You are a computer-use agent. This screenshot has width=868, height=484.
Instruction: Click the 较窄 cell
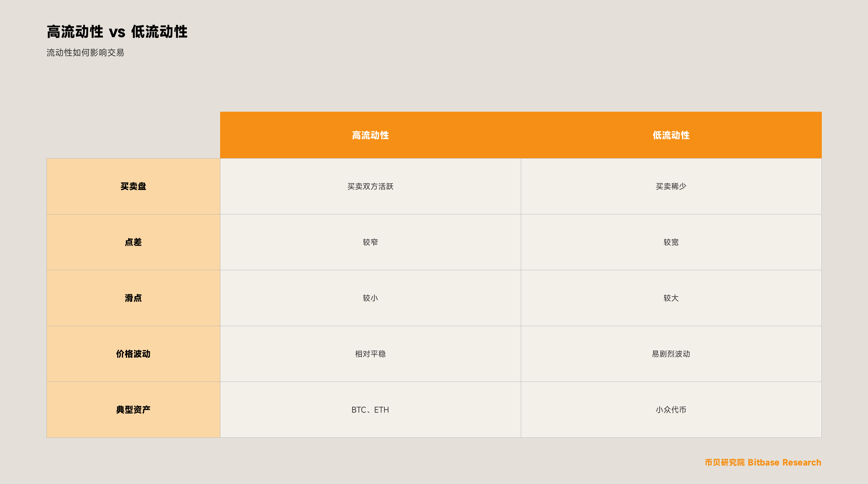click(x=370, y=242)
